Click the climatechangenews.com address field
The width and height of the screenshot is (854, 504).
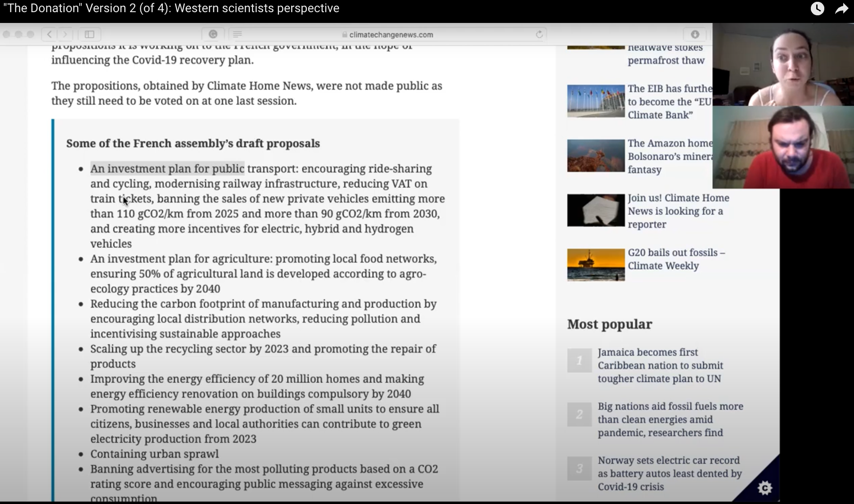[391, 35]
